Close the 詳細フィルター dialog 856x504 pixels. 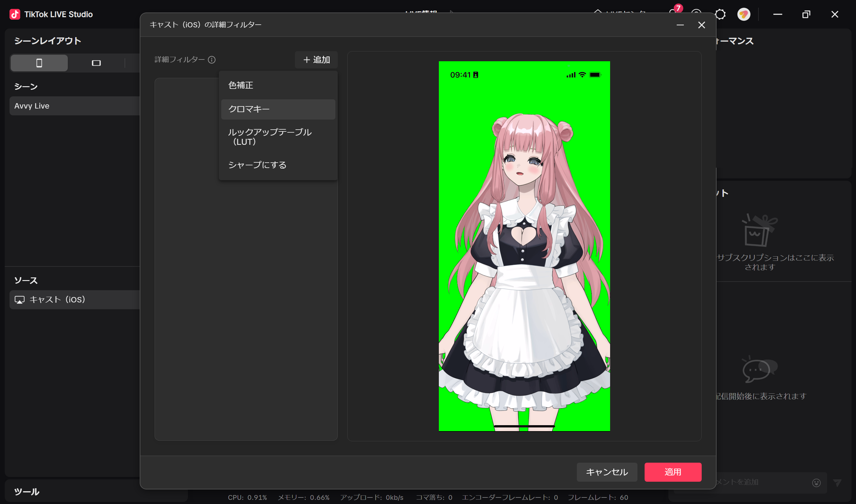point(701,25)
